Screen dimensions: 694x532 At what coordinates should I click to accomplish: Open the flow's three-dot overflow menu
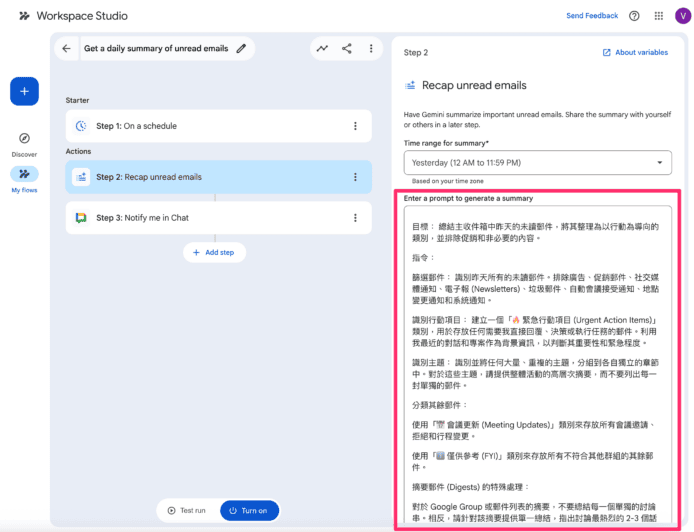372,48
